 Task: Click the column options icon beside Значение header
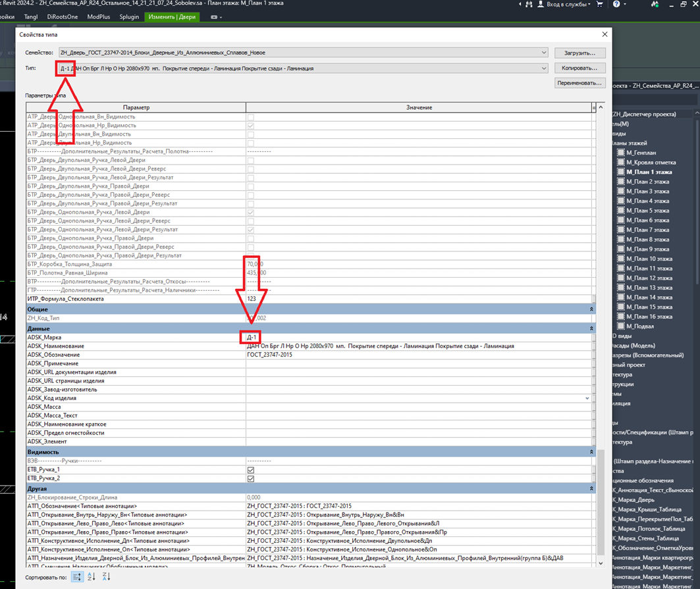[594, 107]
